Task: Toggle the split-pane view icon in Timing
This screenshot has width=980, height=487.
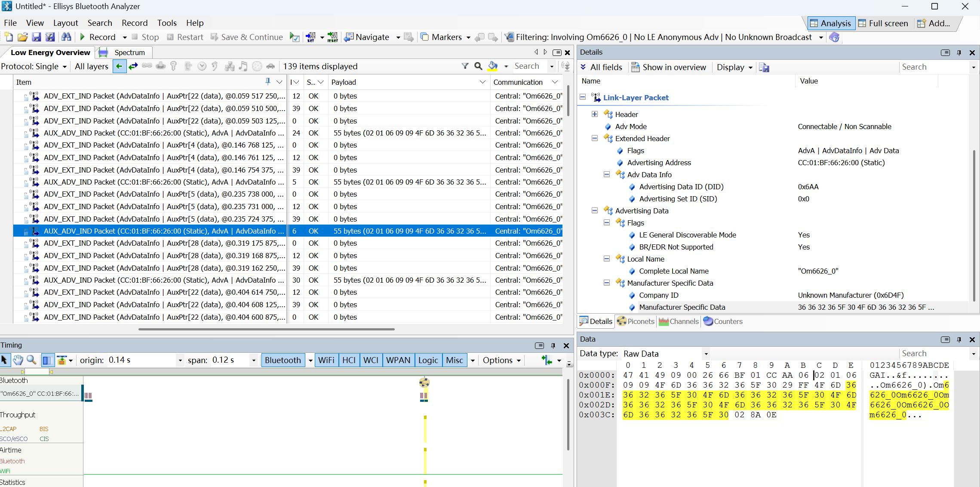Action: [47, 360]
